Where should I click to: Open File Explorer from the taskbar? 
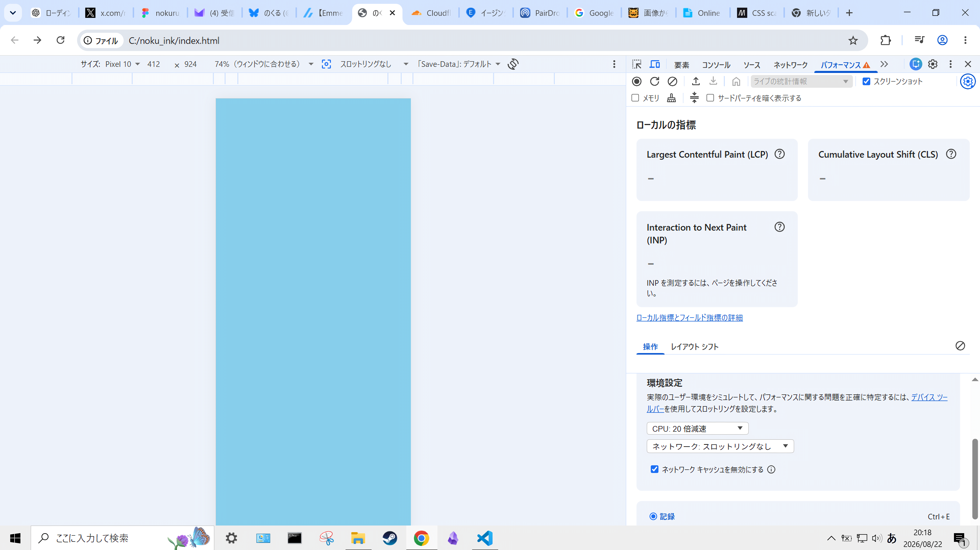tap(358, 538)
